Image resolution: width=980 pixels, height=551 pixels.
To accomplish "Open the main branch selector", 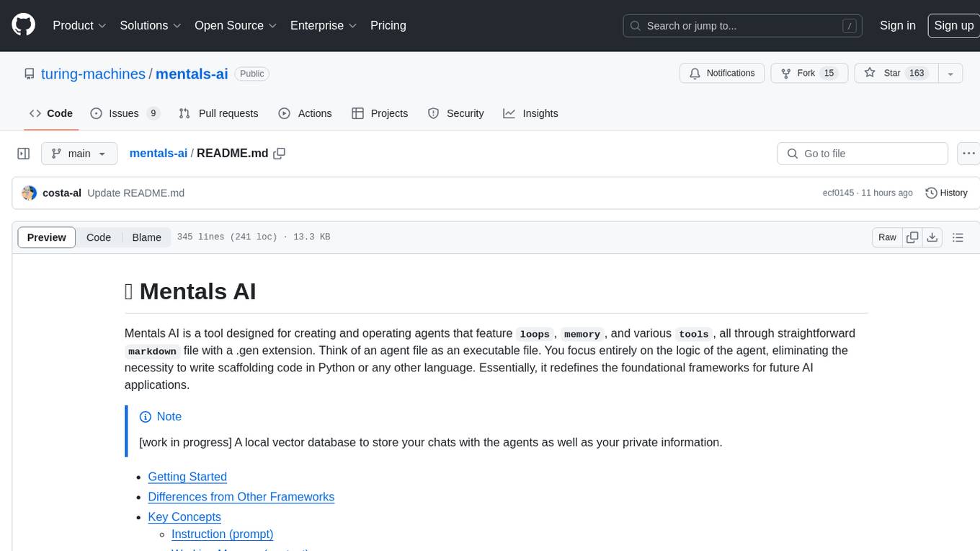I will [79, 154].
